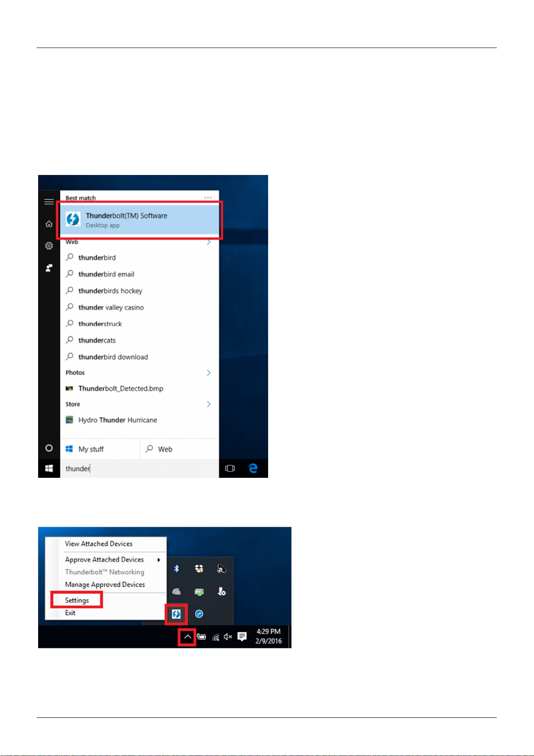The width and height of the screenshot is (534, 756).
Task: Click the Cortana circle icon
Action: tap(49, 448)
